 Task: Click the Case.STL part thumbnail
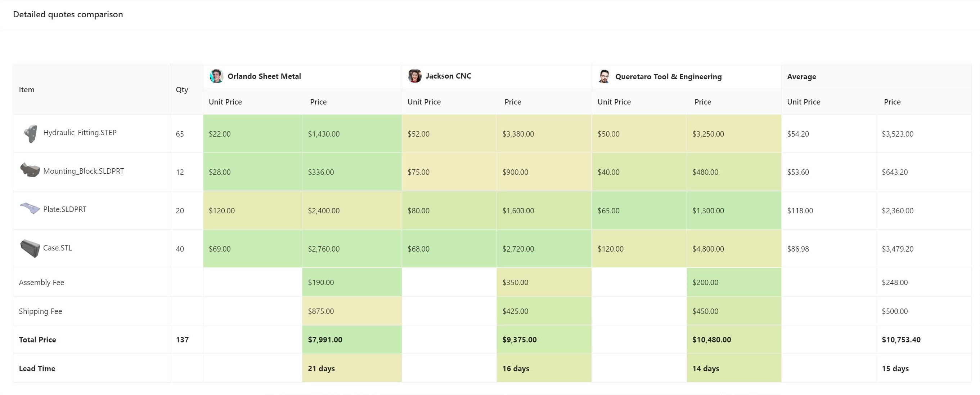[x=31, y=248]
